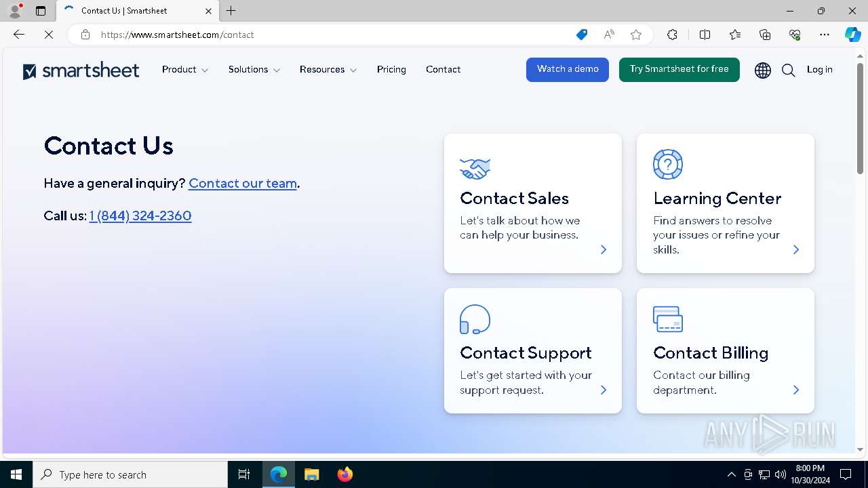This screenshot has width=868, height=488.
Task: Open the Copilot sidebar
Action: point(853,35)
